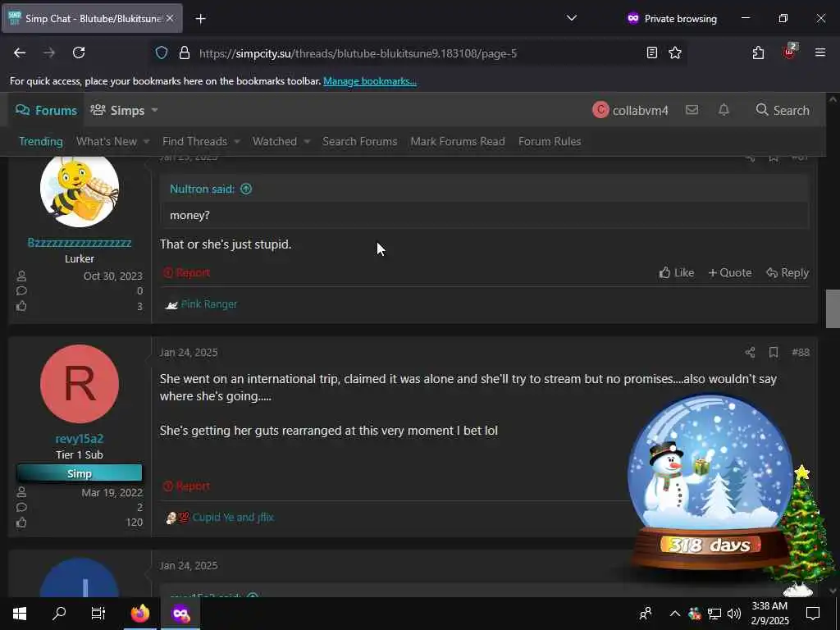The image size is (840, 630).
Task: Open the inbox envelope icon
Action: click(x=692, y=110)
